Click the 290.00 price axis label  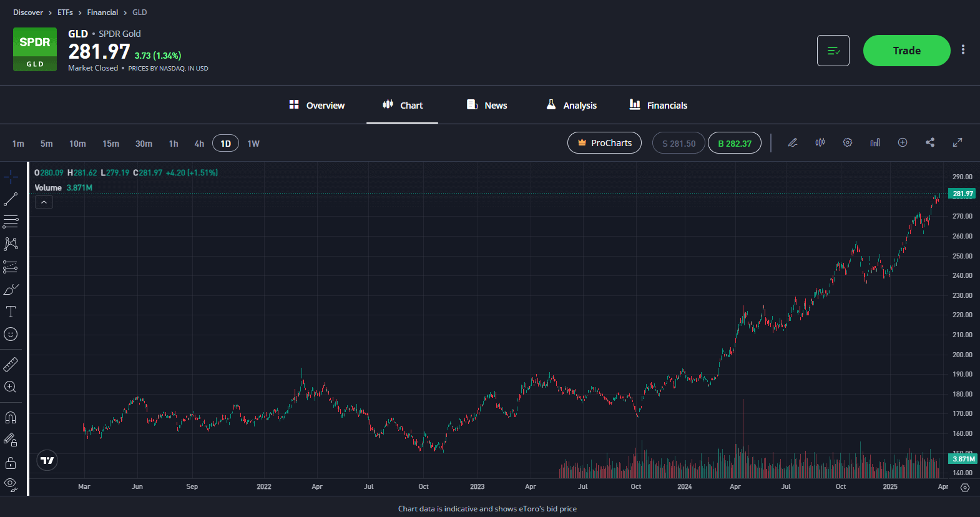coord(963,177)
